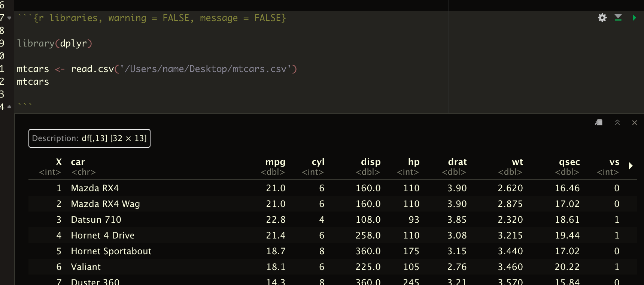Click disp value 108.0
Screen dimensions: 644x285
click(368, 220)
